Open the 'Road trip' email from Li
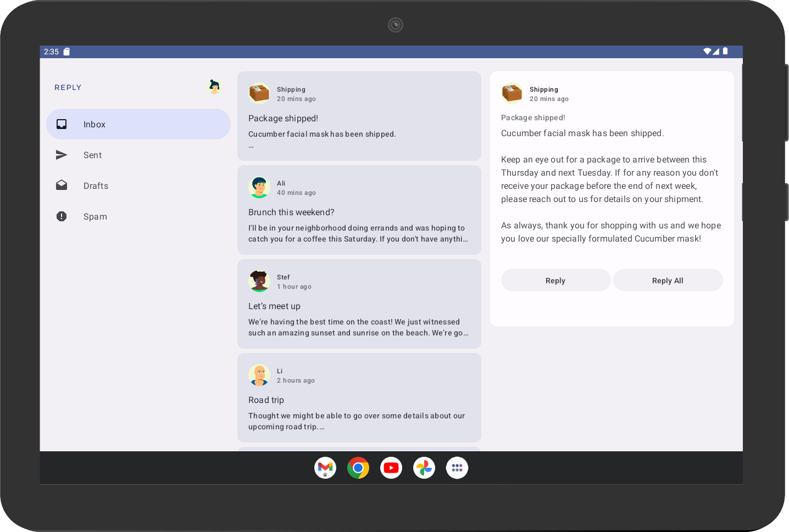The height and width of the screenshot is (532, 789). click(x=359, y=397)
